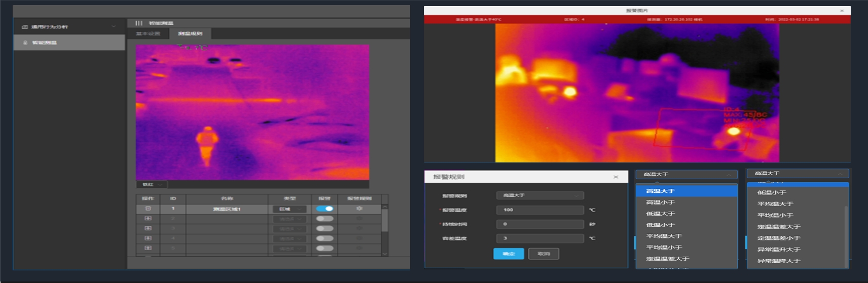Click the add-region icon in row 2
Screen dimensions: 868x283
pos(148,219)
